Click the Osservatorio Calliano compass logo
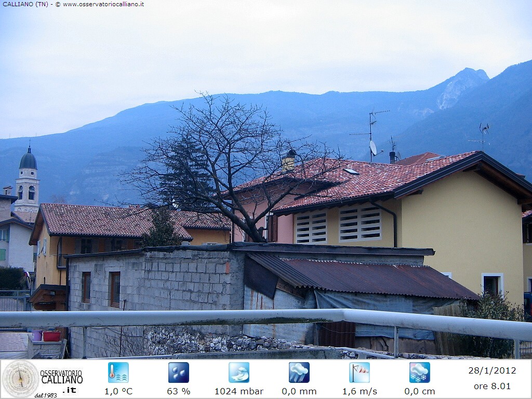The height and width of the screenshot is (399, 532). tap(20, 379)
